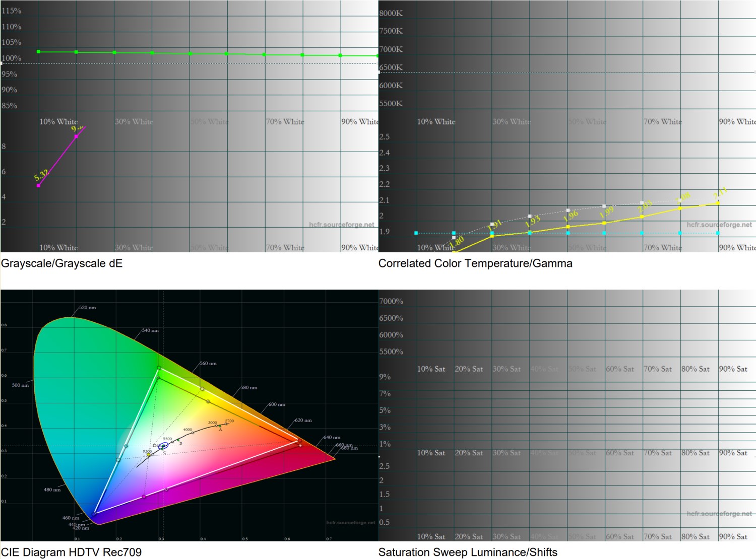Select the 9% axis label
This screenshot has height=559, width=756.
tap(385, 377)
